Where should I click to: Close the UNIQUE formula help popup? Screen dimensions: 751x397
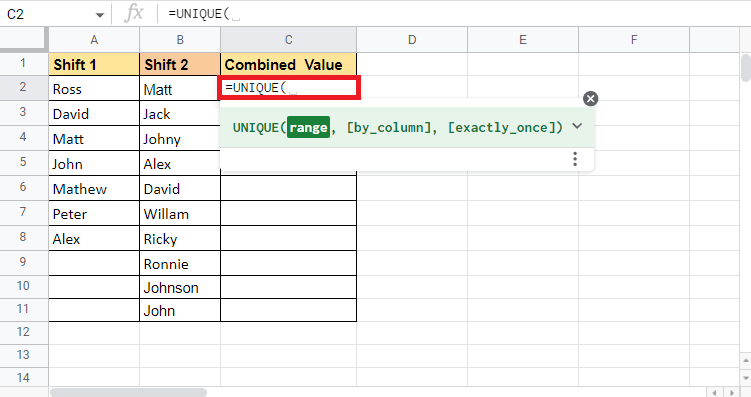click(x=591, y=99)
